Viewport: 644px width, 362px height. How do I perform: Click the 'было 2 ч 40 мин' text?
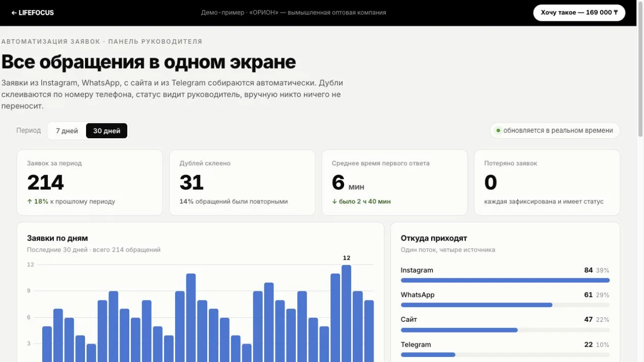[361, 202]
